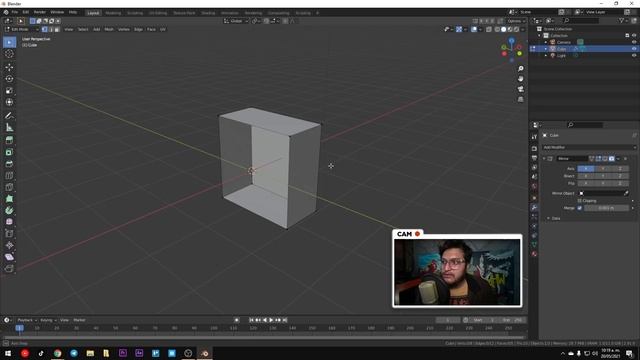
Task: Select the Move tool
Action: pos(9,67)
